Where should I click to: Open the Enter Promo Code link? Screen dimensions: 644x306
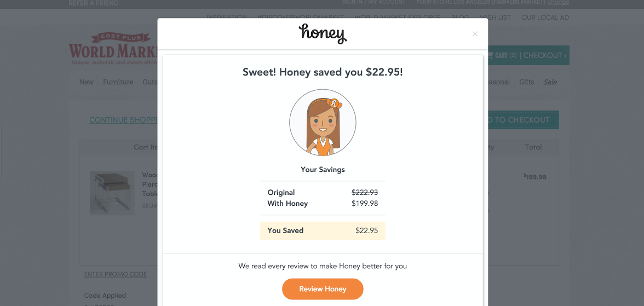(116, 274)
